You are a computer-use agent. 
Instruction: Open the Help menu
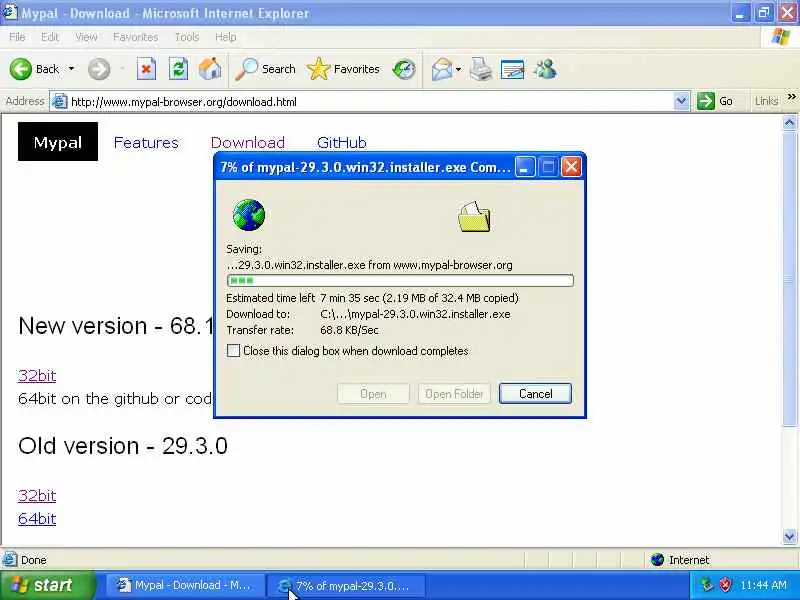tap(226, 37)
